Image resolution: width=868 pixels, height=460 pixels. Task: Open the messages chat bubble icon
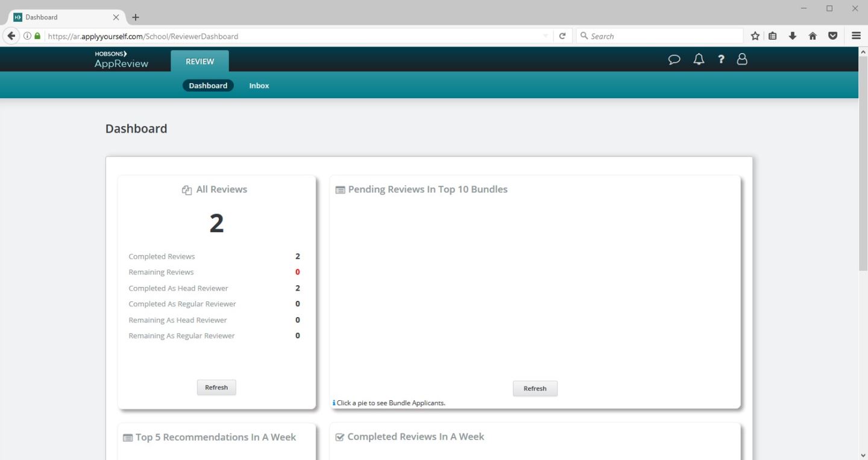pyautogui.click(x=675, y=59)
